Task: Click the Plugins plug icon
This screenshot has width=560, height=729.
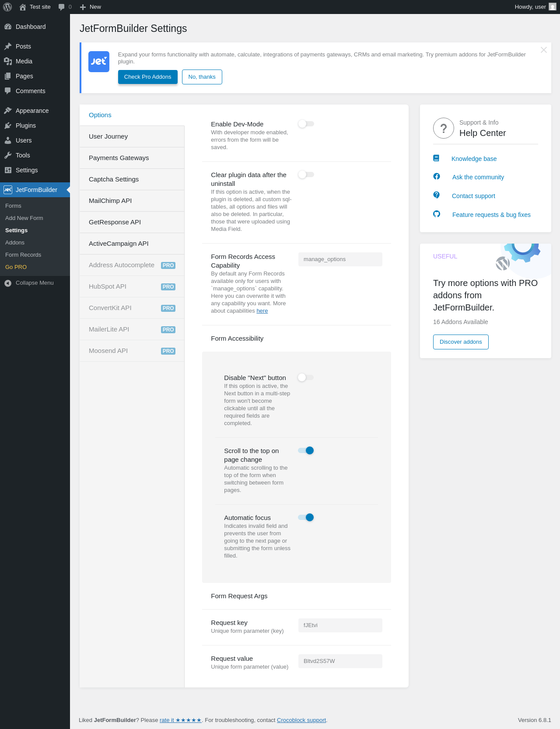Action: tap(8, 126)
